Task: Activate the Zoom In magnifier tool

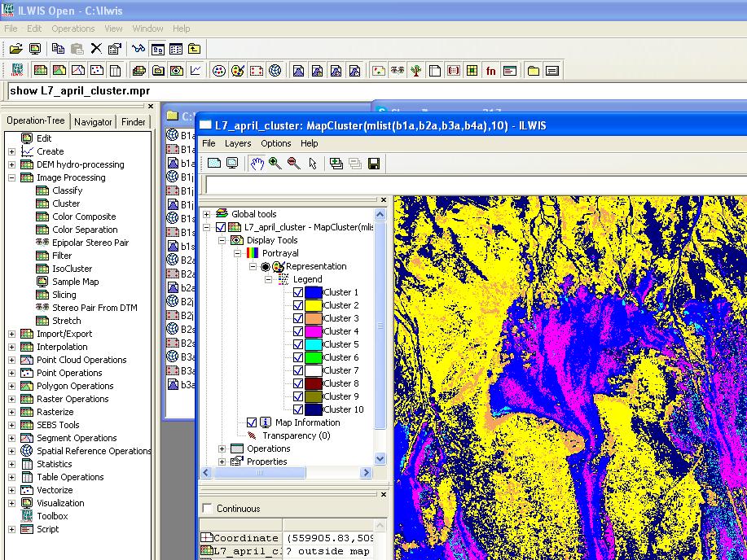Action: coord(275,164)
